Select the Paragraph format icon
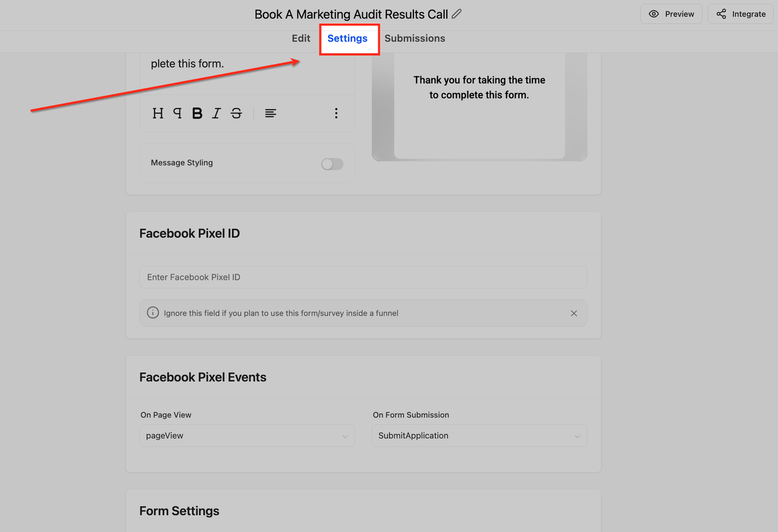This screenshot has height=532, width=778. tap(177, 113)
